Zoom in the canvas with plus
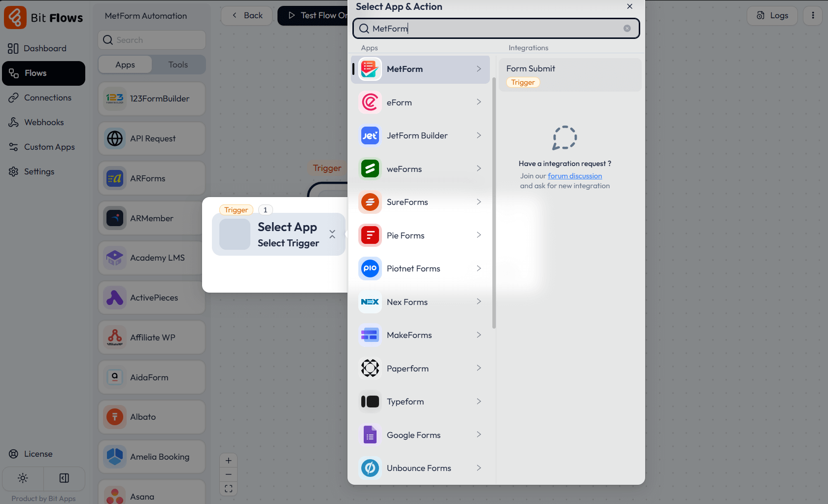The image size is (828, 504). point(228,461)
